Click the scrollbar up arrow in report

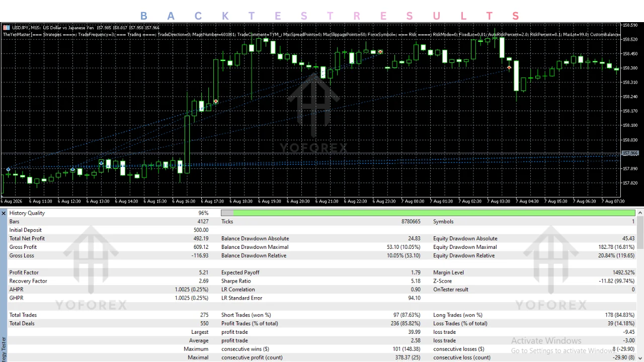click(x=640, y=213)
